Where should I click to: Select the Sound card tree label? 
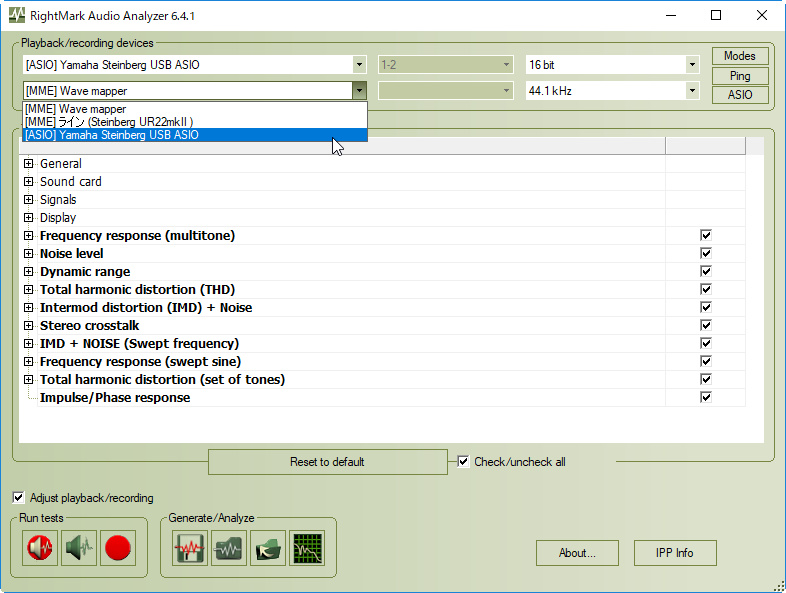coord(71,181)
